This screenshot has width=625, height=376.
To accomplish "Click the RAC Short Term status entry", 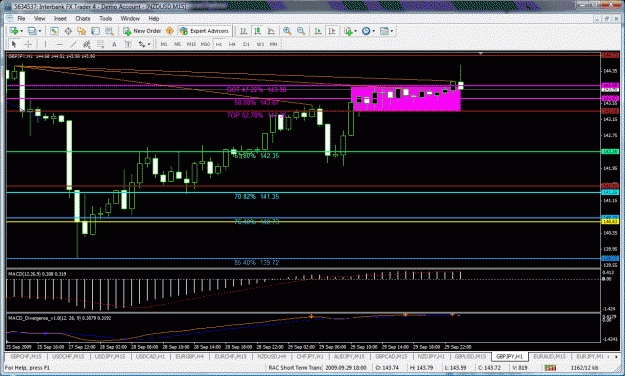I will coord(295,368).
